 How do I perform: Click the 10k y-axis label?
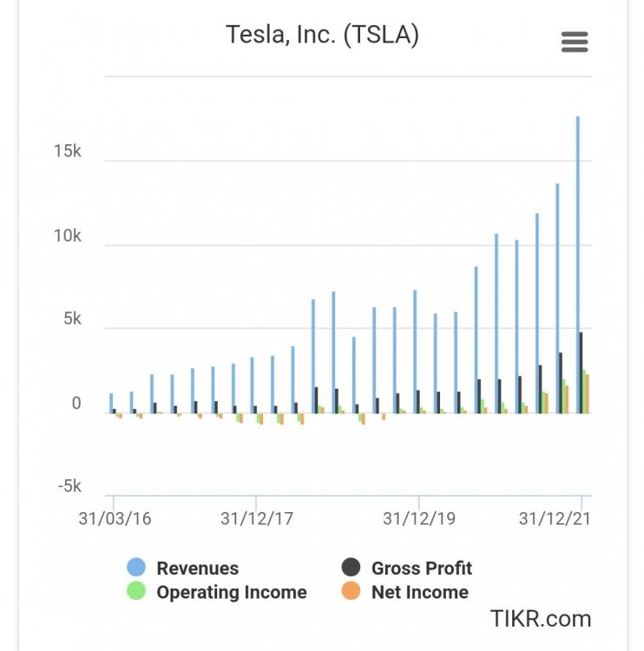coord(67,236)
